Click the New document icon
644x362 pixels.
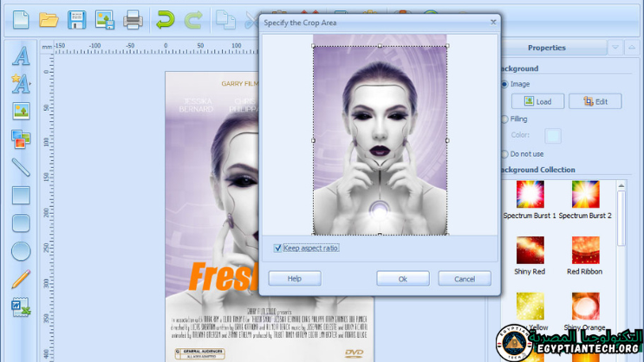tap(21, 19)
